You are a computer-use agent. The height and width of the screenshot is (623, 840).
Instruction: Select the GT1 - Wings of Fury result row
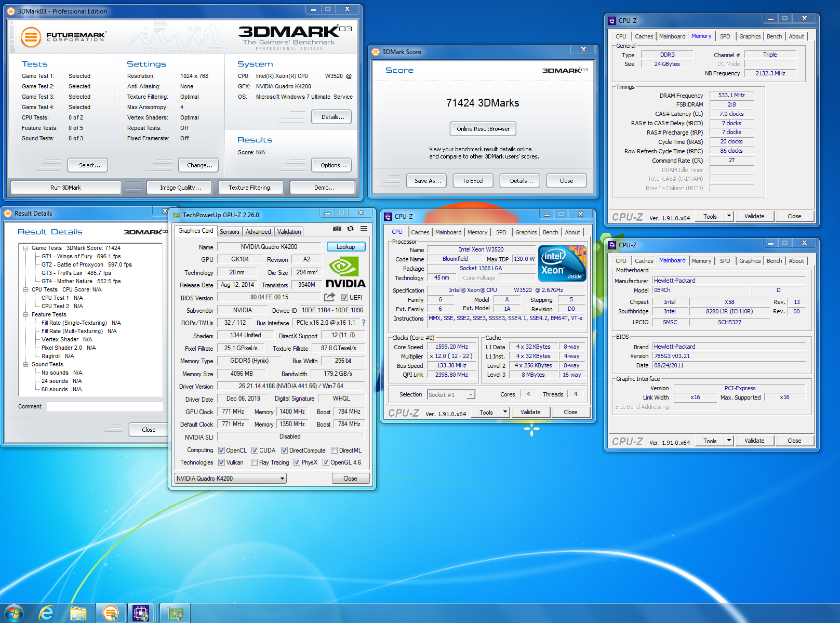tap(81, 256)
